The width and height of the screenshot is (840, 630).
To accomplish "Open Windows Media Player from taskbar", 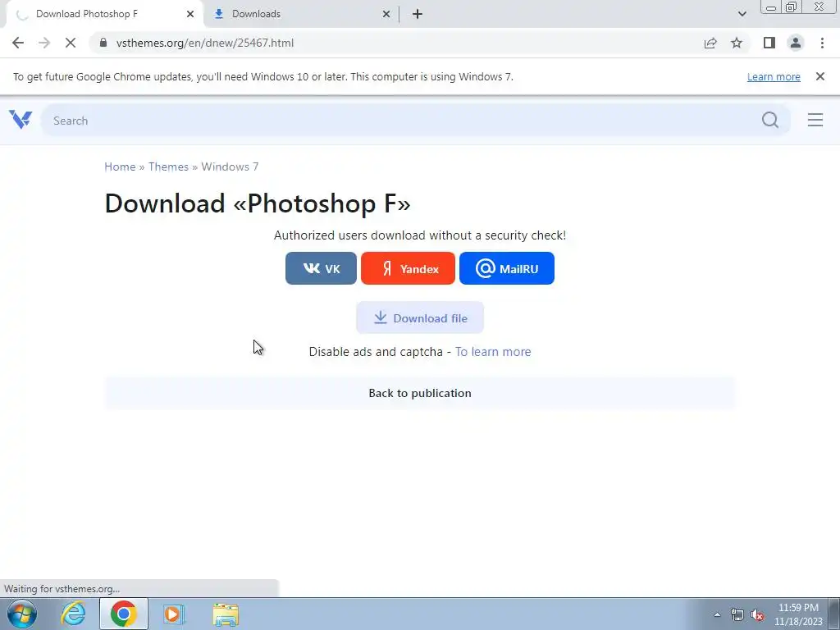I will coord(174,614).
